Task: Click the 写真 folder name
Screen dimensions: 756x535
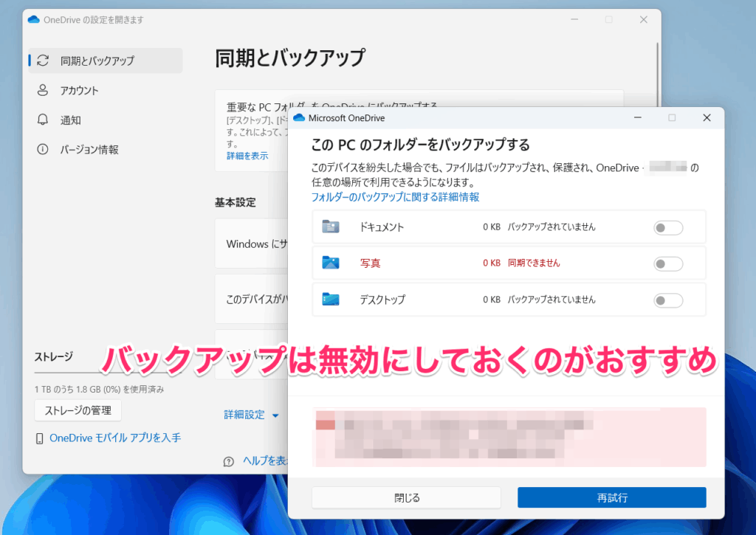Action: coord(371,263)
